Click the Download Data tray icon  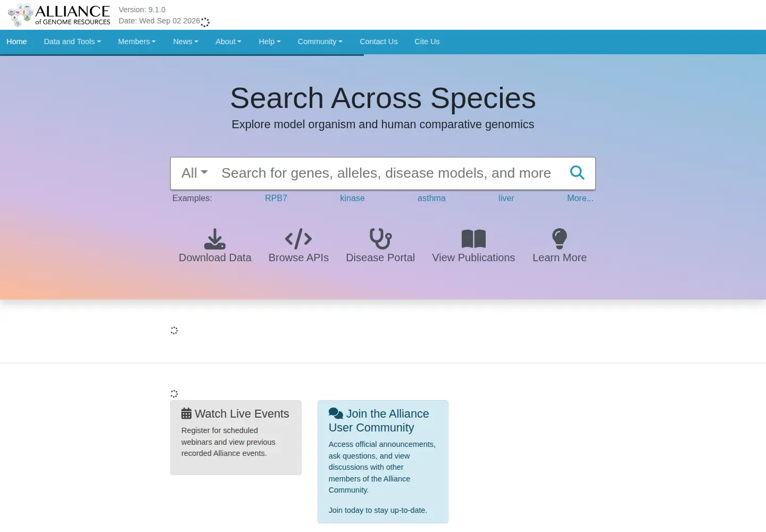[x=215, y=239]
